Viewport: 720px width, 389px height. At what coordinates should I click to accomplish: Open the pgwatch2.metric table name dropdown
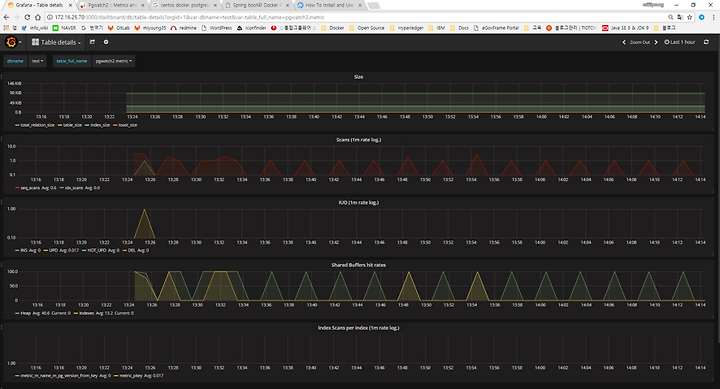(x=113, y=61)
